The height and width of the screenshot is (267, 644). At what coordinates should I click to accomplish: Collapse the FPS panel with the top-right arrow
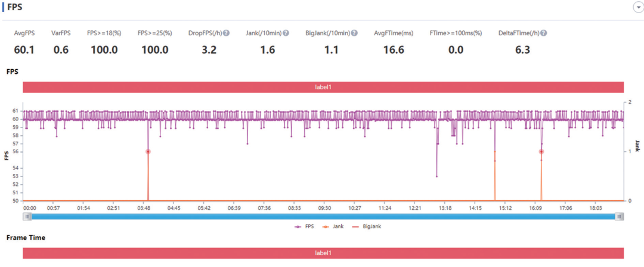point(636,7)
